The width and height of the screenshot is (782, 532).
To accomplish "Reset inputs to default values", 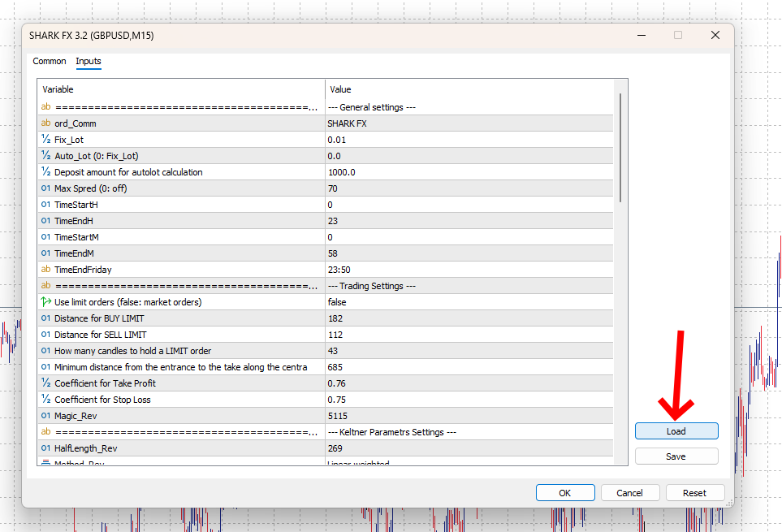I will [695, 493].
